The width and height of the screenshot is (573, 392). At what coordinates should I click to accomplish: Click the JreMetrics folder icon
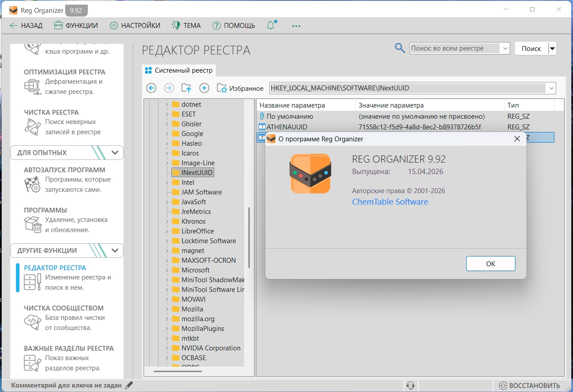(176, 212)
